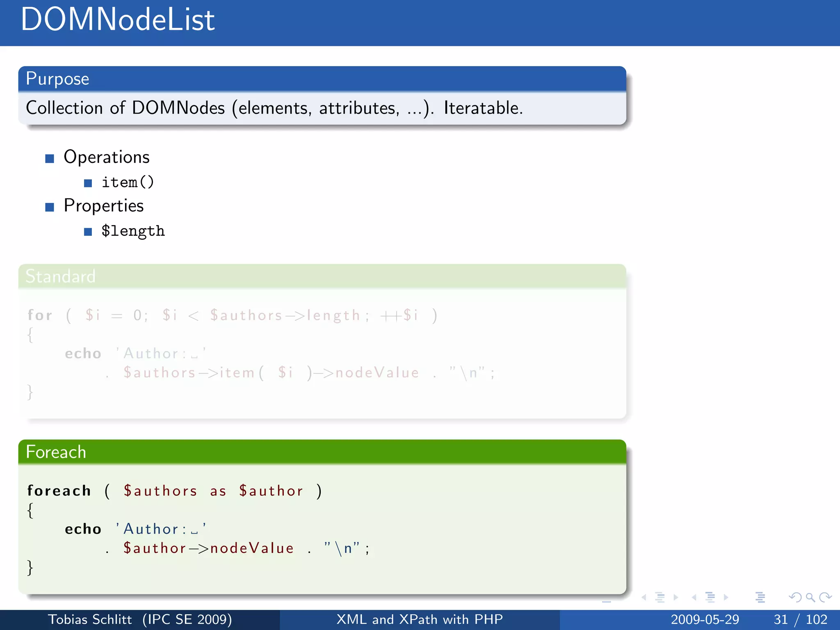
Task: Click the Foreach block header
Action: 56,452
